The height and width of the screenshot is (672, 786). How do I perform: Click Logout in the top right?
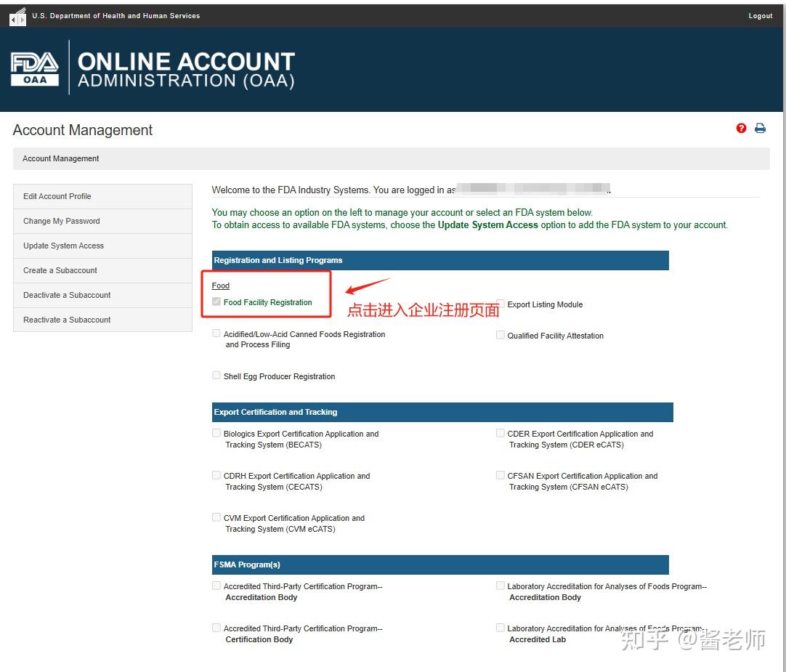(x=760, y=15)
